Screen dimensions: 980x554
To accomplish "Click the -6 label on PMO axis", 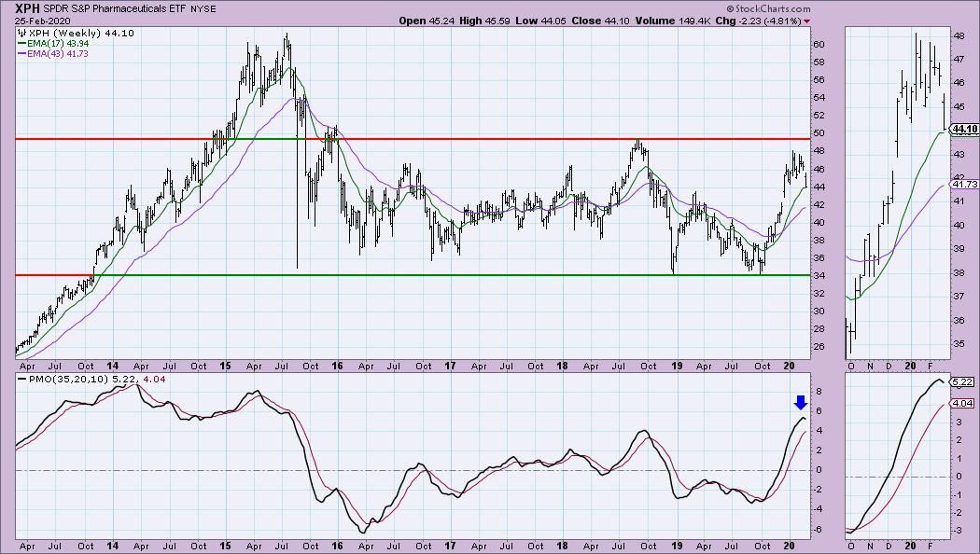I will 817,530.
